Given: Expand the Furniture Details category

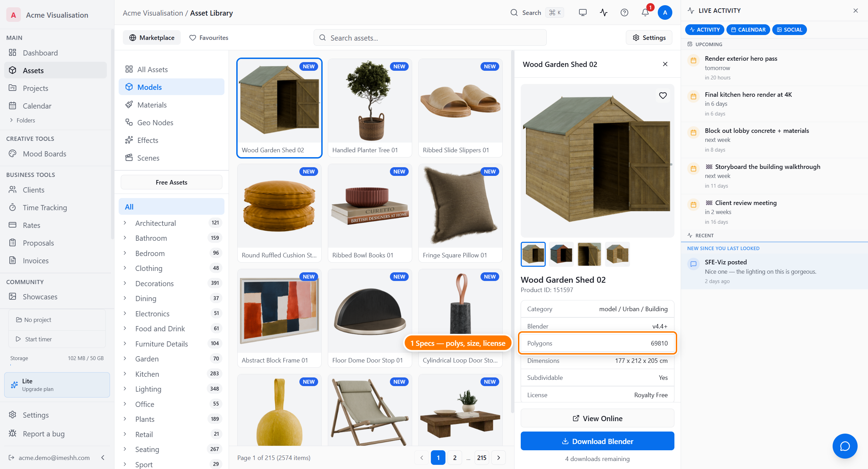Looking at the screenshot, I should pos(125,343).
